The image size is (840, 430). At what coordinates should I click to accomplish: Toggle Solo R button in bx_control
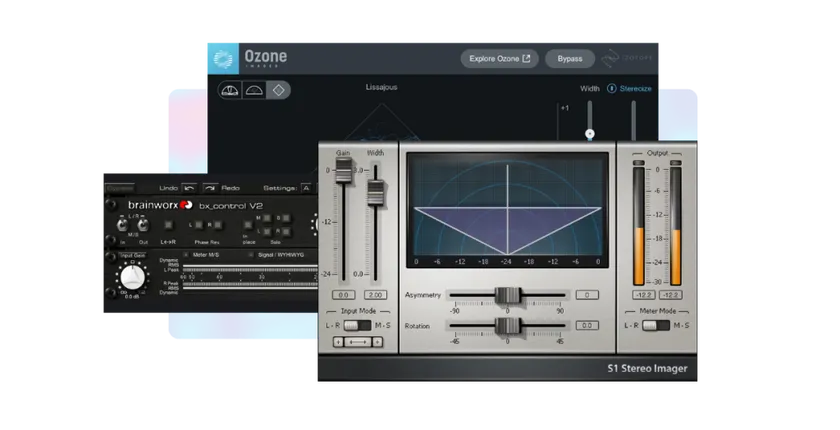pyautogui.click(x=286, y=231)
